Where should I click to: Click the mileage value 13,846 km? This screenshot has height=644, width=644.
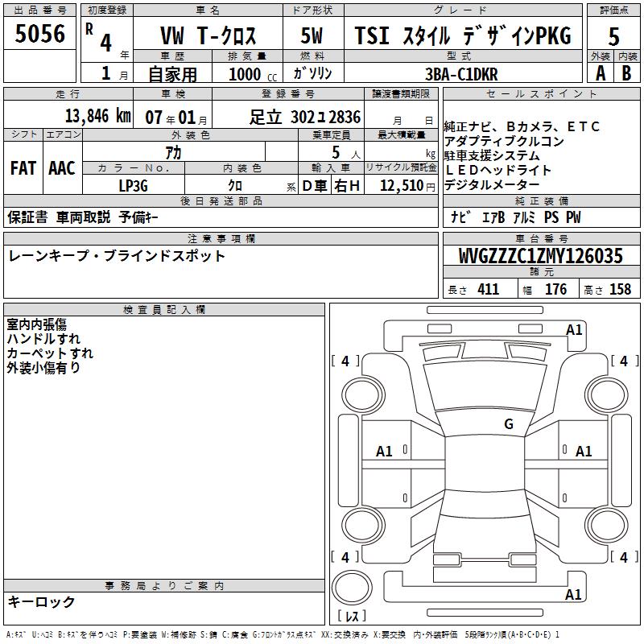(x=97, y=116)
